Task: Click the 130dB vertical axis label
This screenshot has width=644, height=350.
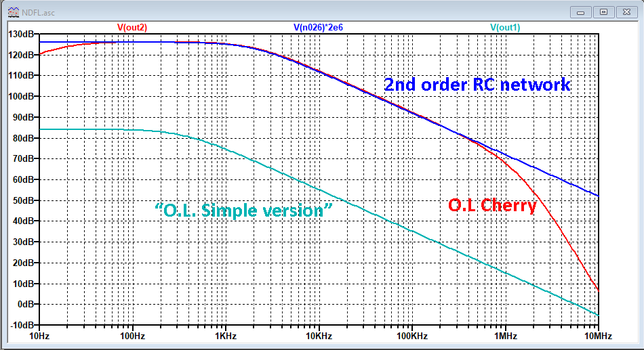Action: [20, 35]
